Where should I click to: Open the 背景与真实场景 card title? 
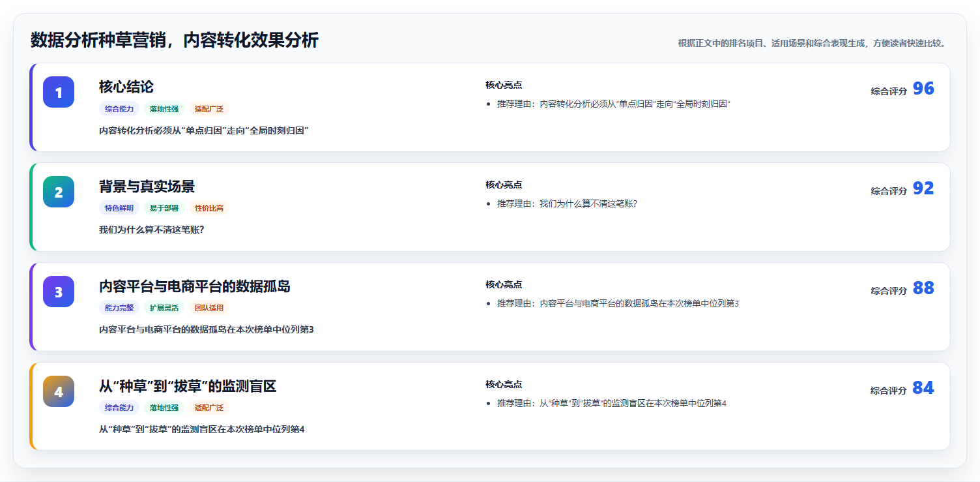coord(147,187)
